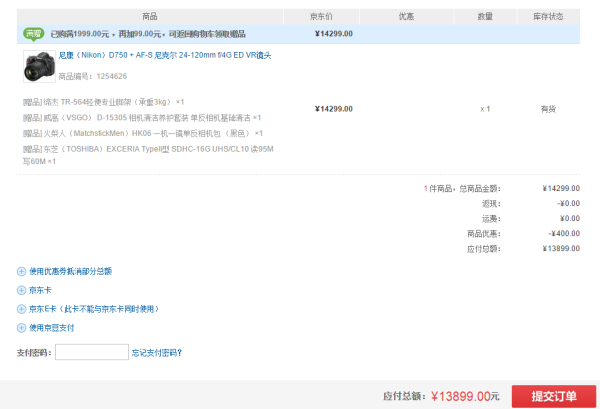Click the plus icon beside 使用优惠券抵消部分总额
This screenshot has width=600, height=409.
click(21, 272)
